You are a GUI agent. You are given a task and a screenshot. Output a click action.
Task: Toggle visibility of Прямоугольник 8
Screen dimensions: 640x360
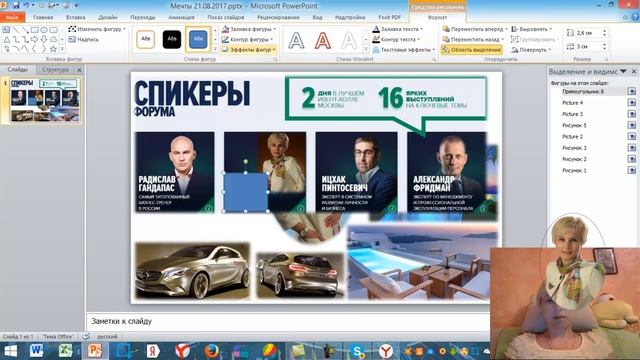pyautogui.click(x=631, y=91)
